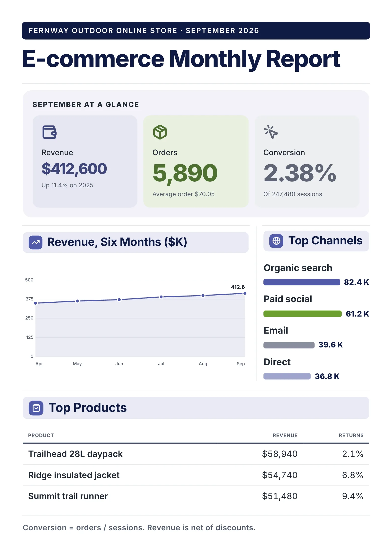Image resolution: width=392 pixels, height=555 pixels.
Task: Select the Organic search channel bar
Action: pyautogui.click(x=302, y=282)
